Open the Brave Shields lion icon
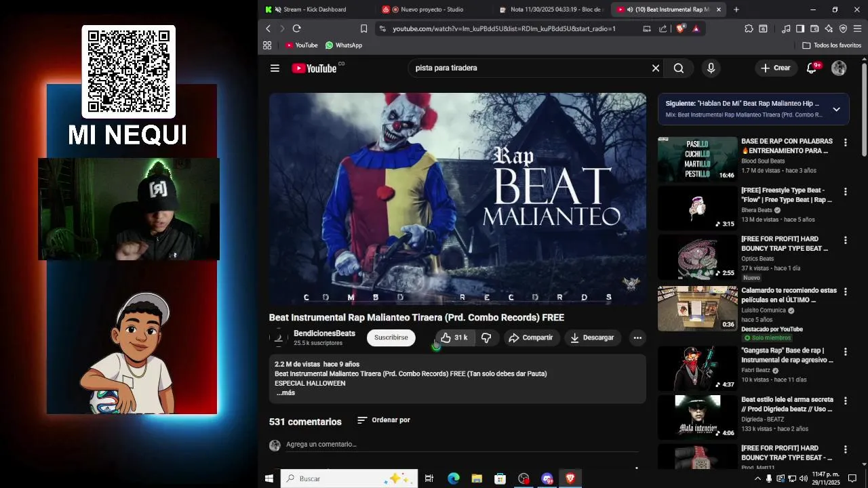The width and height of the screenshot is (868, 488). click(681, 28)
